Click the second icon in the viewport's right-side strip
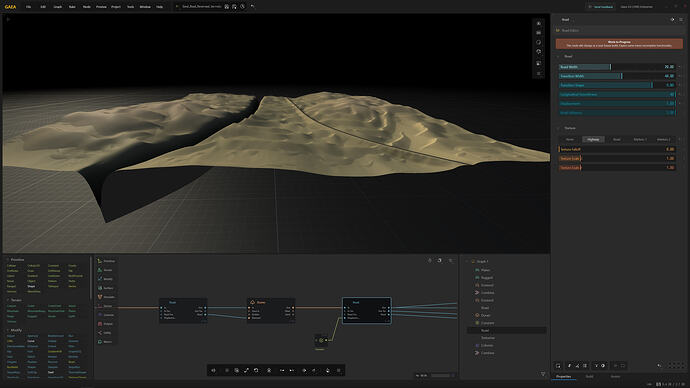 (x=539, y=33)
